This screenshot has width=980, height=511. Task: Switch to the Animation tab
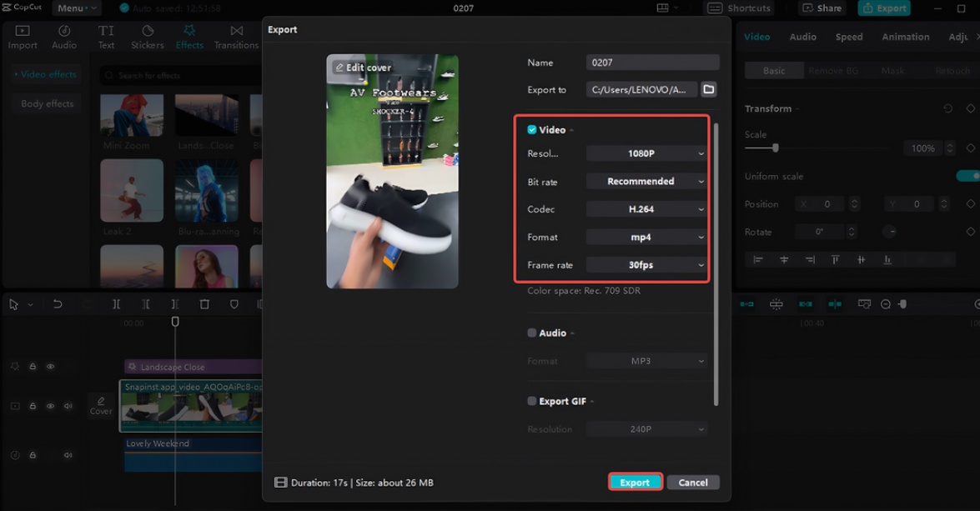click(905, 37)
